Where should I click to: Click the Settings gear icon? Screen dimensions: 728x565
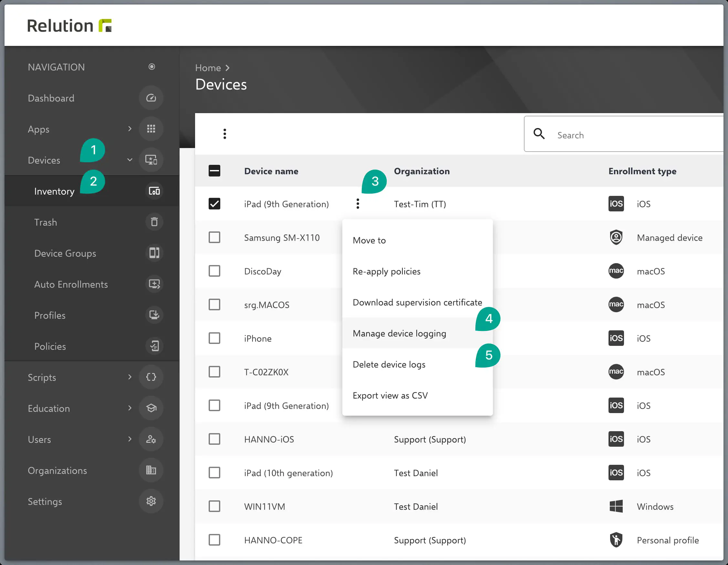point(151,501)
